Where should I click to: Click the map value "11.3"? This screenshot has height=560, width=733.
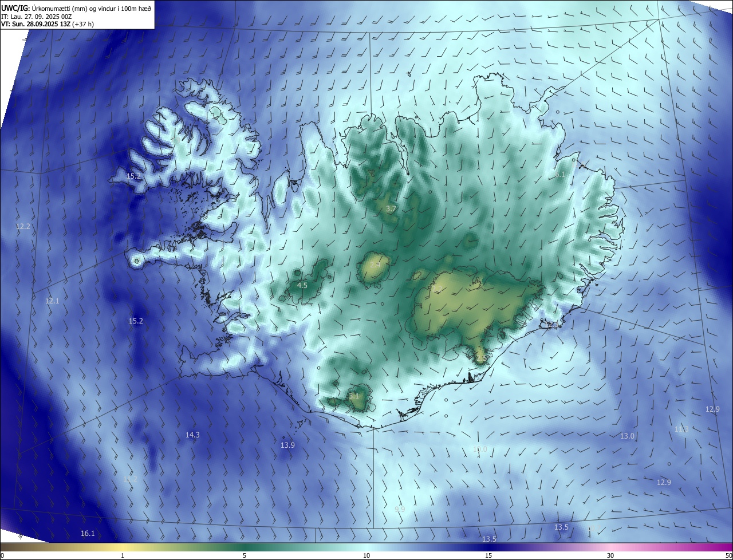coord(681,429)
